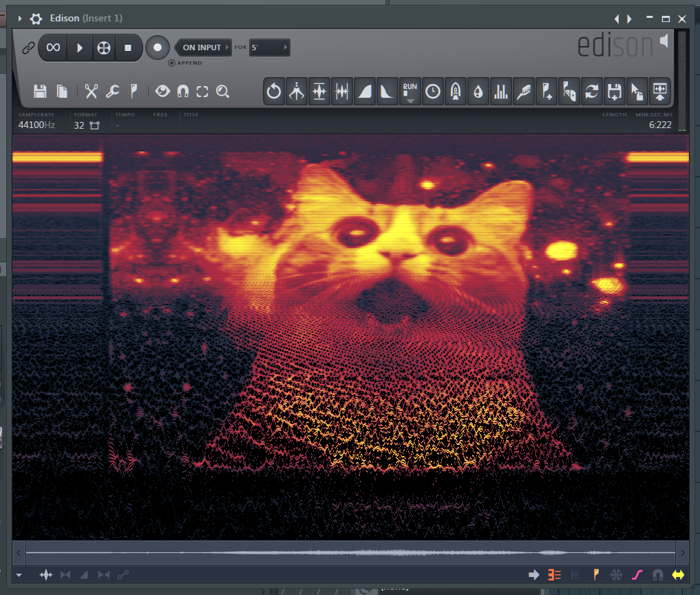This screenshot has height=595, width=700.
Task: Toggle the APPEND radio option
Action: click(x=171, y=63)
